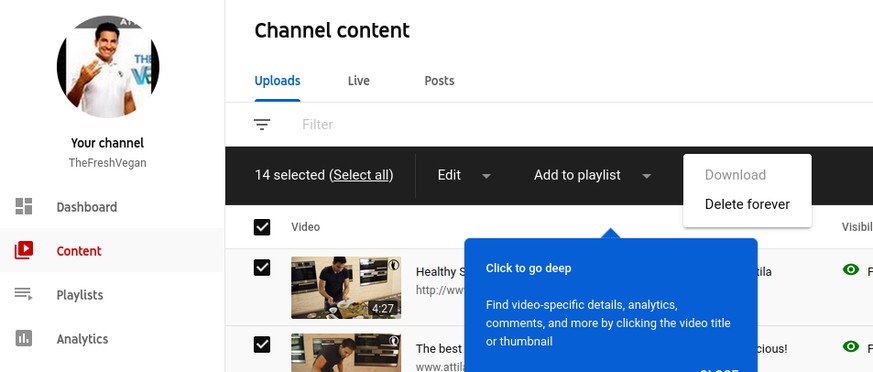This screenshot has width=873, height=372.
Task: Expand the Add to playlist dropdown
Action: (592, 175)
